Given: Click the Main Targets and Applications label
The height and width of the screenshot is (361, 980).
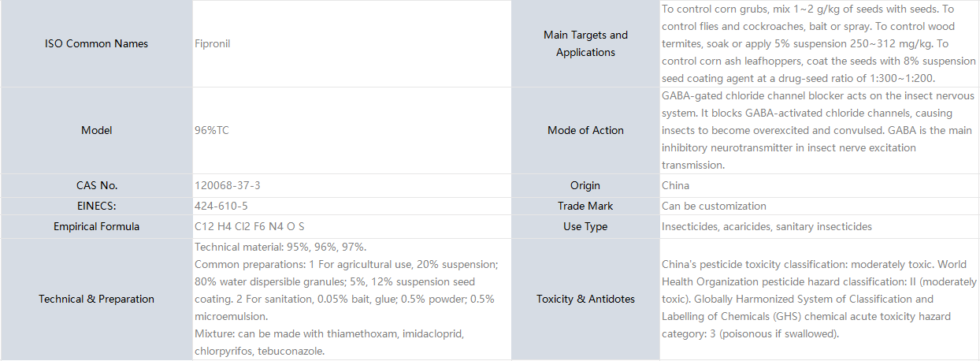Looking at the screenshot, I should (x=585, y=43).
